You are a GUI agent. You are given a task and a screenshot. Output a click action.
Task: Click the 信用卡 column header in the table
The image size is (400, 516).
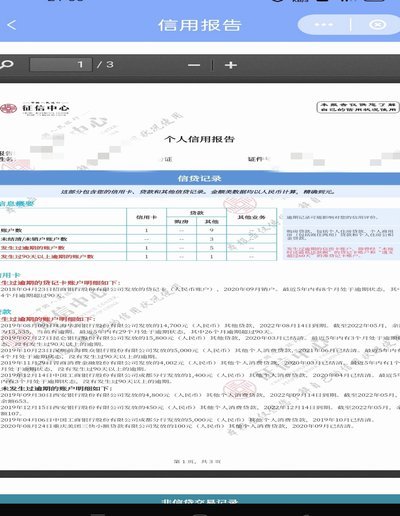(x=146, y=217)
